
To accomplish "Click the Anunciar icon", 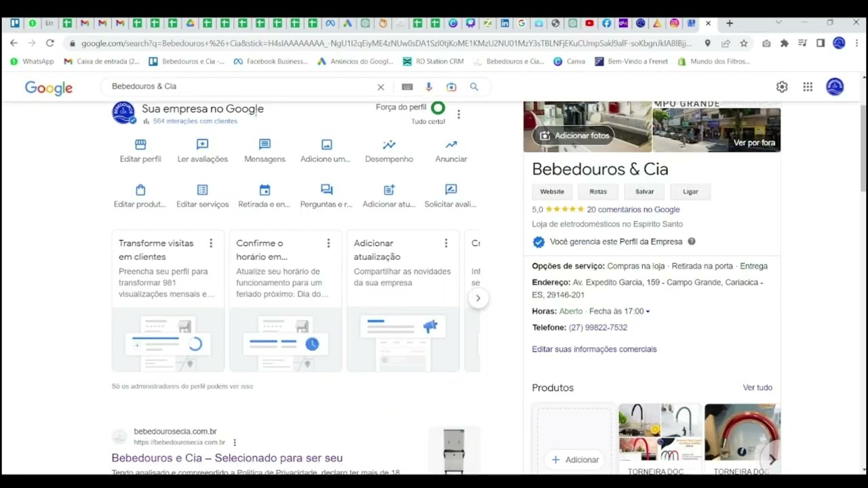I will click(451, 144).
